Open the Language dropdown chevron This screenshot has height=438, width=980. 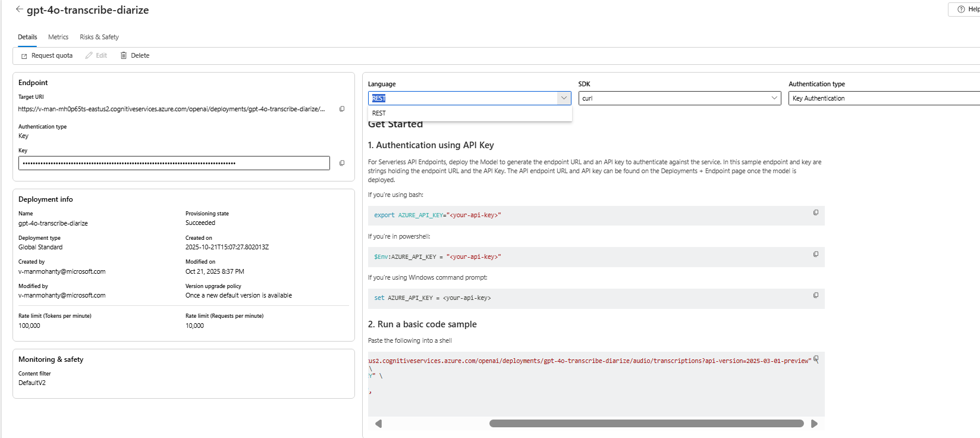pos(564,98)
